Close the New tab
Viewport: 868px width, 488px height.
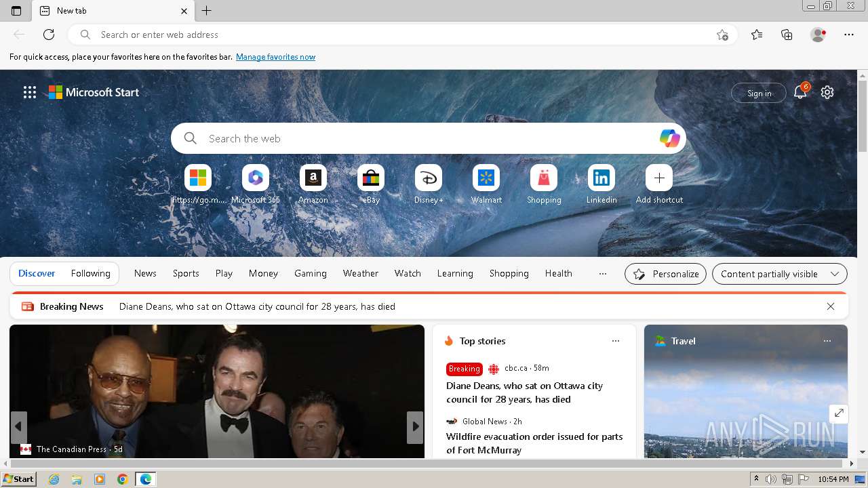pyautogui.click(x=184, y=11)
